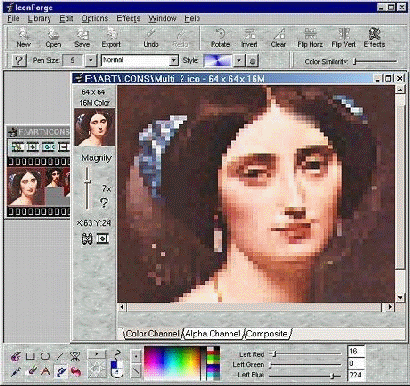Screen dimensions: 410x386
Task: Click the Style gradient preview swatch
Action: click(x=218, y=61)
